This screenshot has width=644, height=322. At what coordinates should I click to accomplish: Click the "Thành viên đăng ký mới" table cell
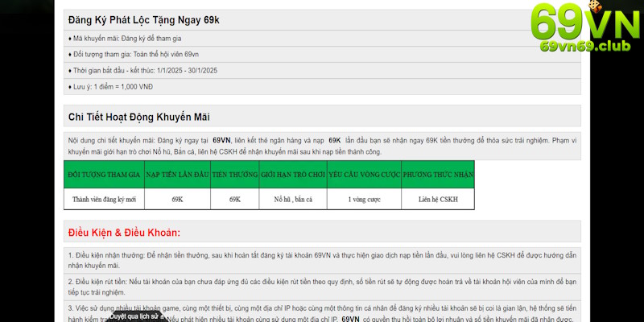tap(104, 199)
